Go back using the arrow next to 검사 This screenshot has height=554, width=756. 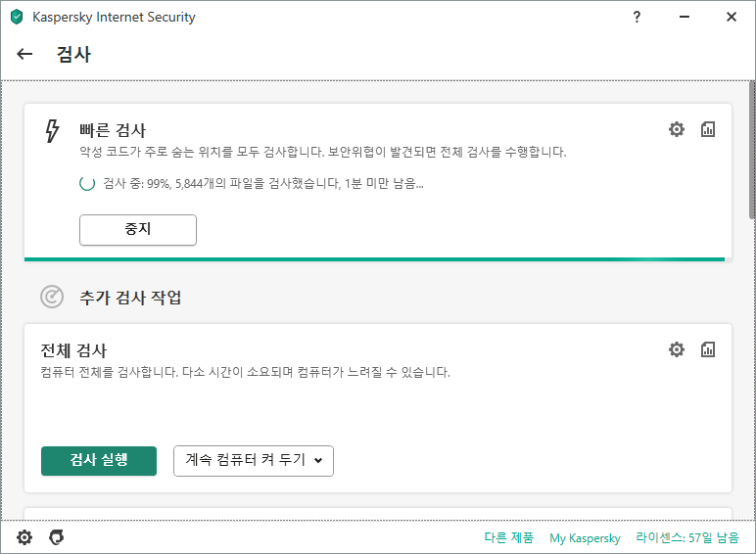tap(24, 54)
